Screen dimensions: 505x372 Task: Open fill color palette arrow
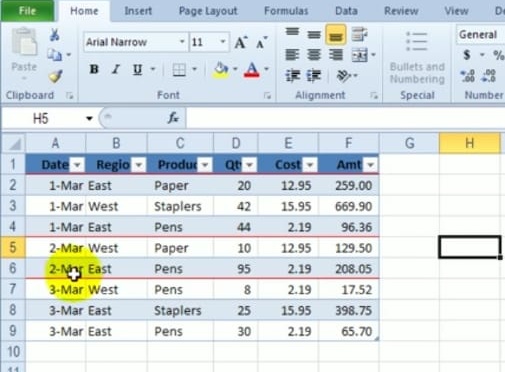(235, 69)
